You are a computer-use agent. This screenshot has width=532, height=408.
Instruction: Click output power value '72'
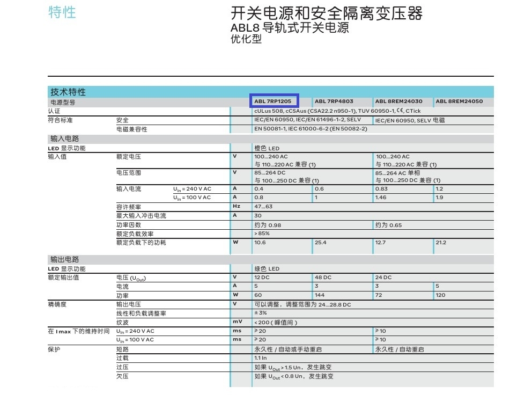[379, 295]
